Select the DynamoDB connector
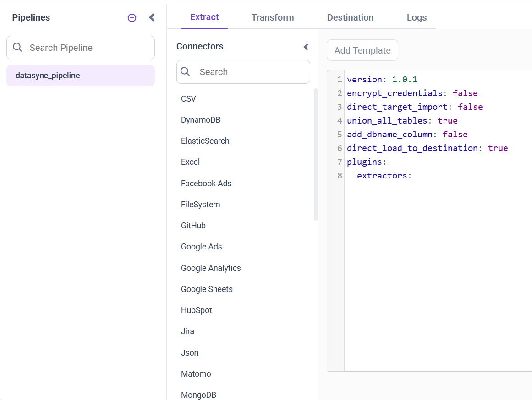Image resolution: width=532 pixels, height=400 pixels. [x=201, y=120]
